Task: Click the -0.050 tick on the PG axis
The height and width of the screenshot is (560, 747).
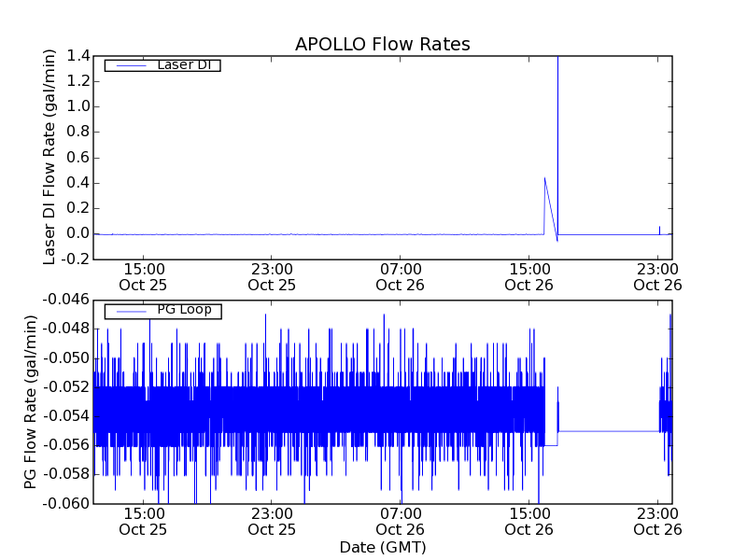Action: point(65,358)
